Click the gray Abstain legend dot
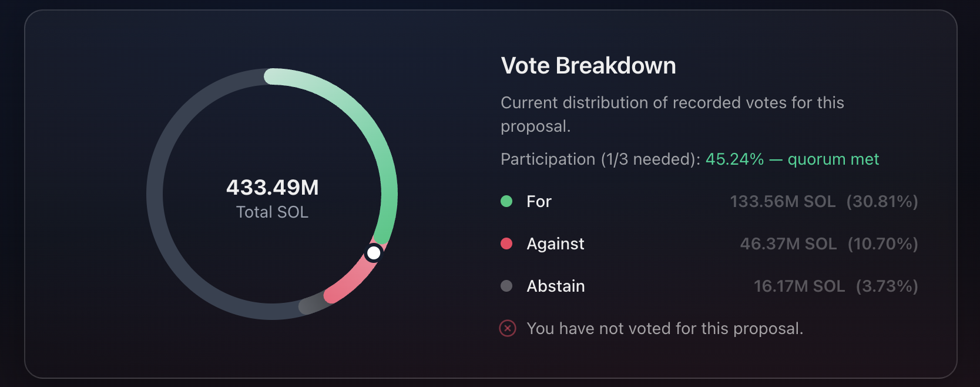Screen dimensions: 980x387 pos(506,286)
